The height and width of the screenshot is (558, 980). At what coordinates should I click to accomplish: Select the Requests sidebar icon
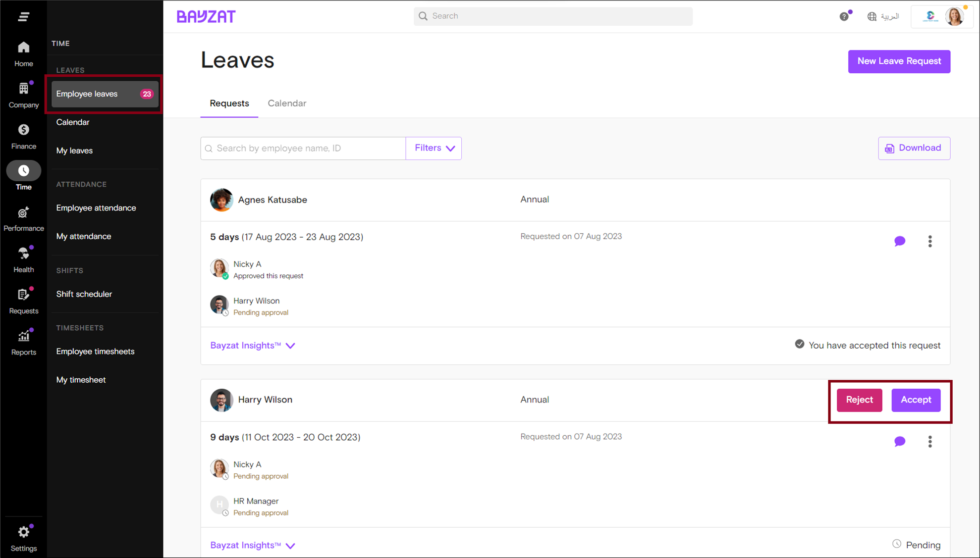23,299
